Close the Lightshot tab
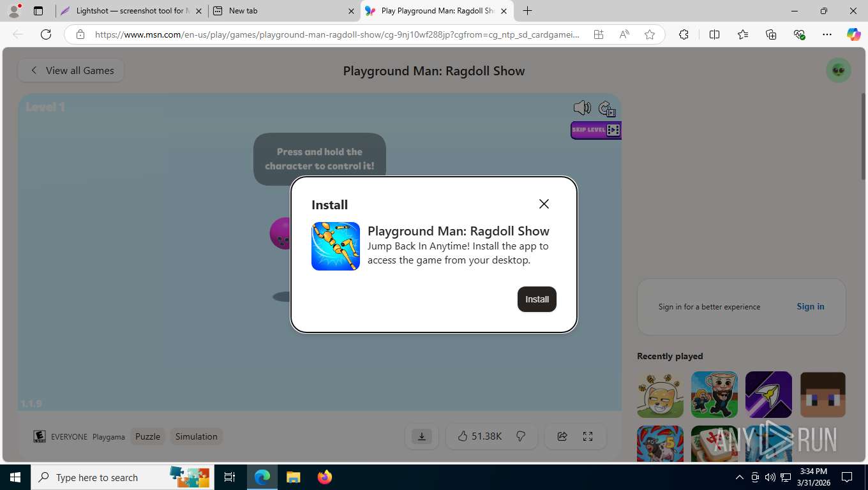 (x=198, y=11)
